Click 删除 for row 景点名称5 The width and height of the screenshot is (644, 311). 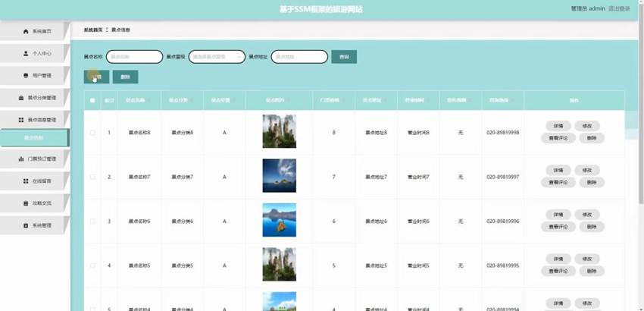[x=592, y=272]
